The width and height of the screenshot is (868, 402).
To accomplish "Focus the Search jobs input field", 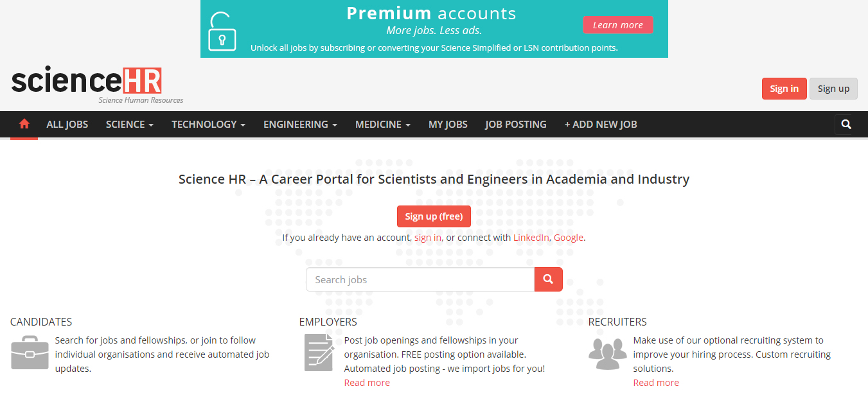I will (x=420, y=279).
